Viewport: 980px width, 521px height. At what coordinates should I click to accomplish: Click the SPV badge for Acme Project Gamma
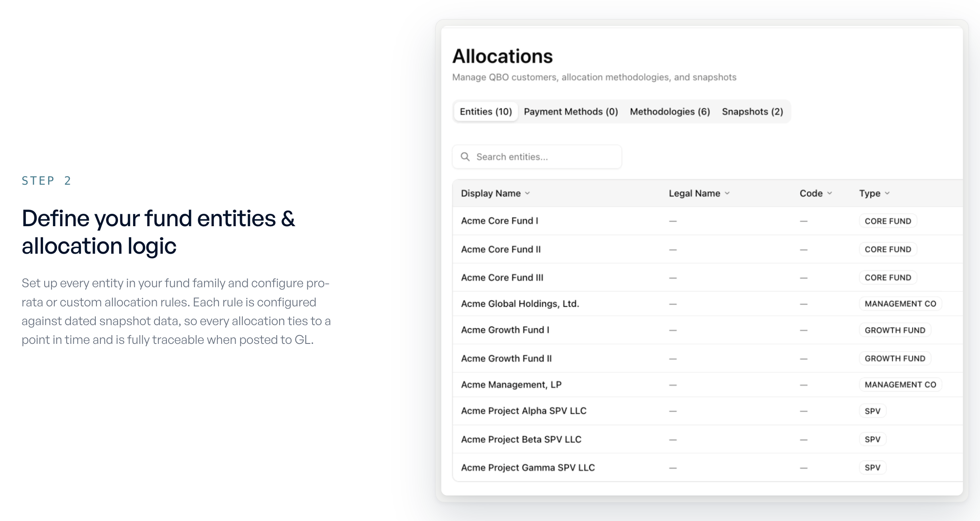(872, 468)
